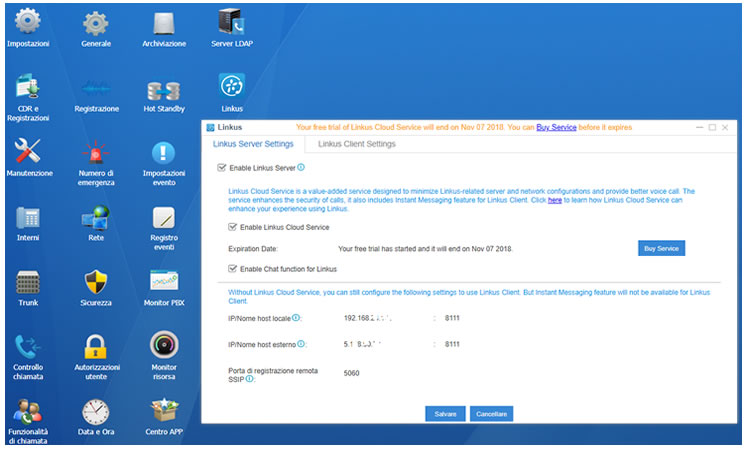The image size is (750, 450).
Task: Click the SSIP port 5060 value
Action: click(351, 373)
